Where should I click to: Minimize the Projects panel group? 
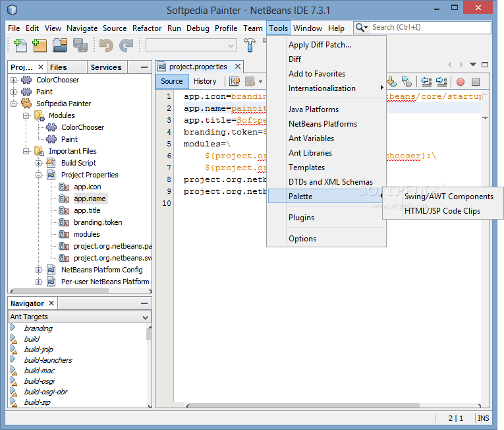pos(144,67)
